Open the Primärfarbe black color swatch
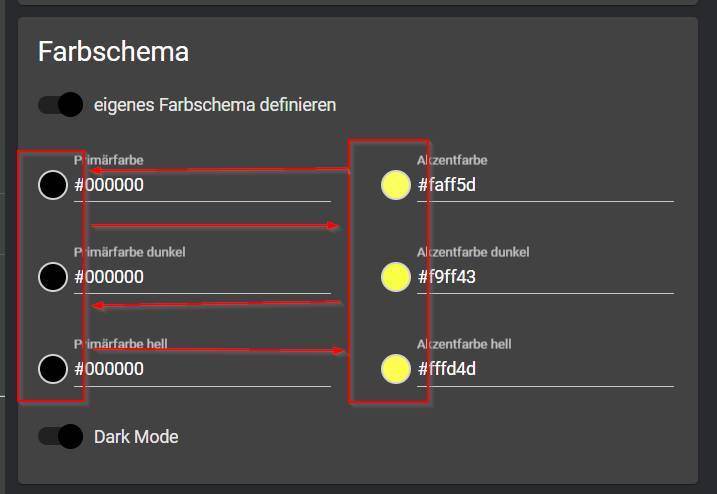This screenshot has width=717, height=494. click(53, 185)
